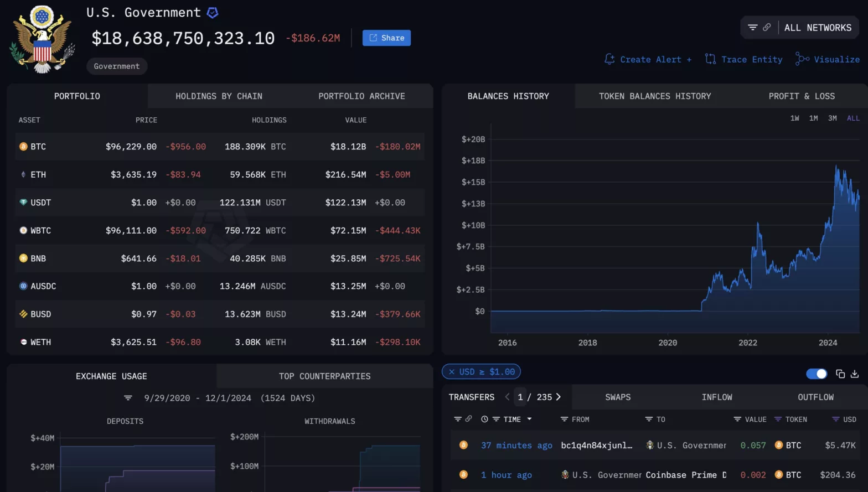Open the TIME column sort dropdown arrow

(x=529, y=419)
